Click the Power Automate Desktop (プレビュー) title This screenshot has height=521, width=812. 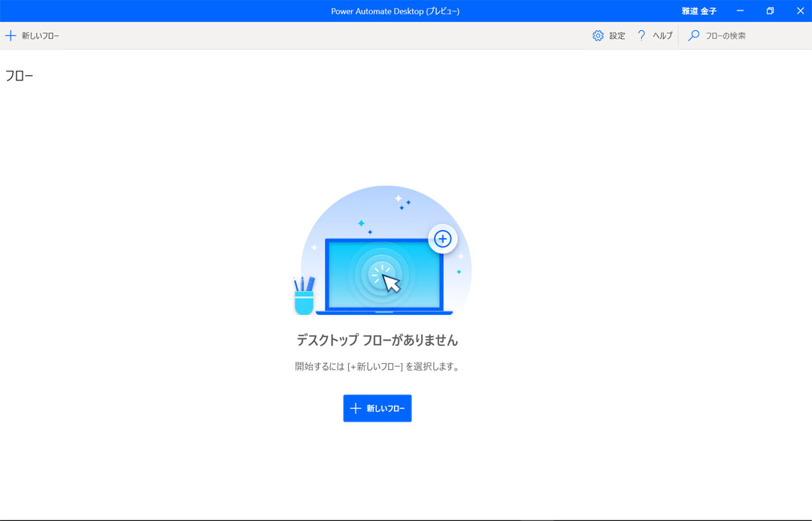(x=395, y=11)
